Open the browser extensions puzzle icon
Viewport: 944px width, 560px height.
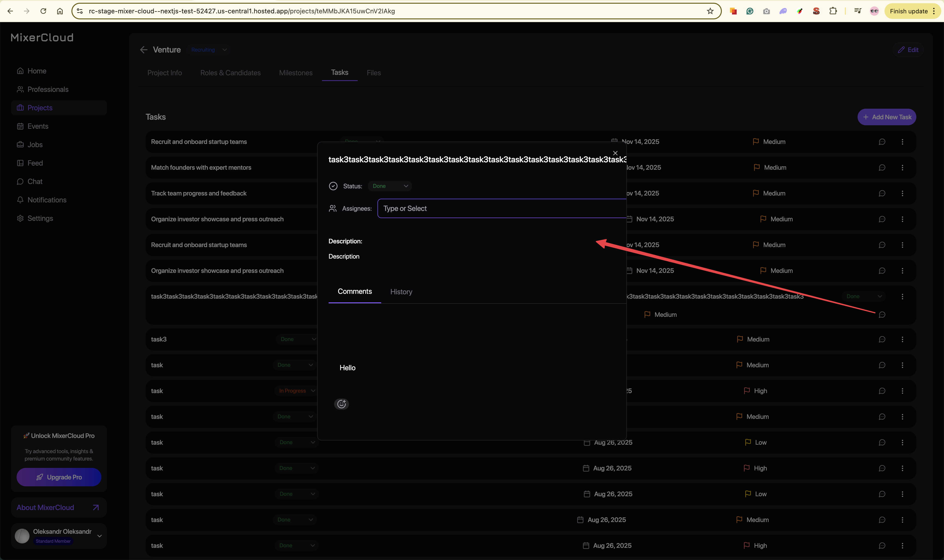(833, 11)
